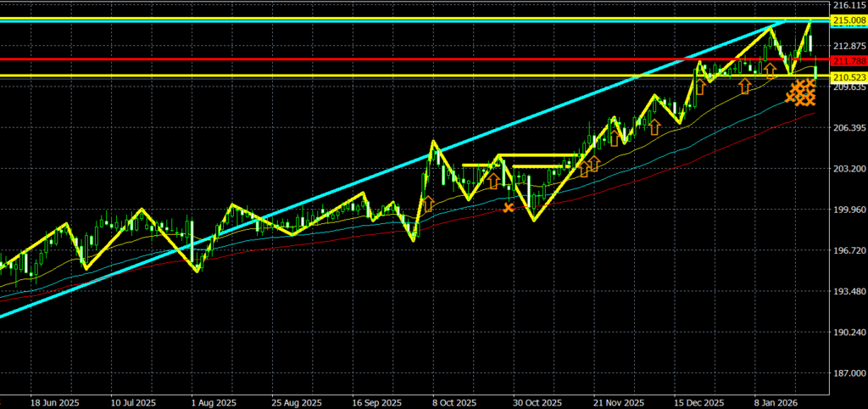Select the red horizontal line at 211.788
This screenshot has width=868, height=409.
pos(339,59)
